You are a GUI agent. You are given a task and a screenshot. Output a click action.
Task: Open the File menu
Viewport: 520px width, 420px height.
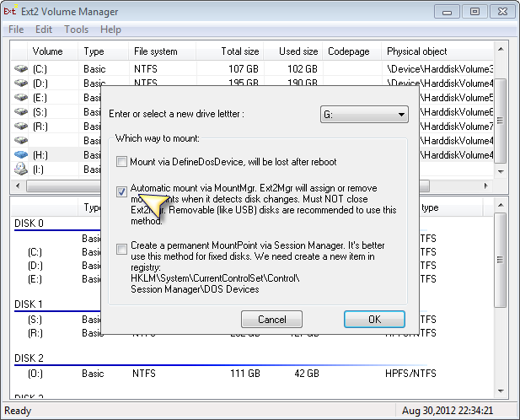coord(16,30)
